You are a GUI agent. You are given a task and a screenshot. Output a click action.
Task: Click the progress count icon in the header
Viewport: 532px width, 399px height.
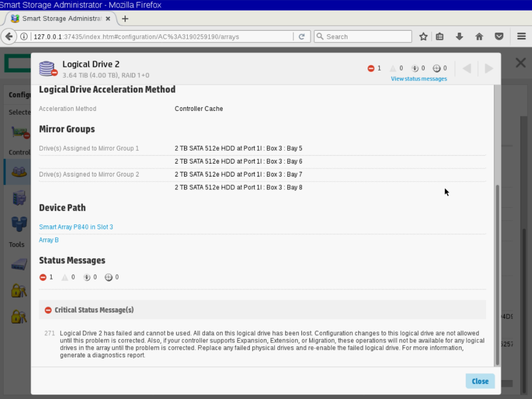(437, 69)
